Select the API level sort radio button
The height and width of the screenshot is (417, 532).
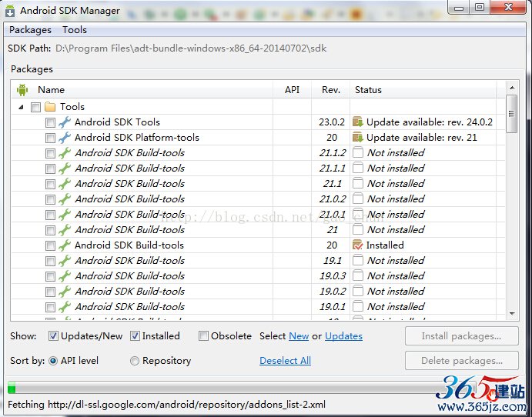53,361
